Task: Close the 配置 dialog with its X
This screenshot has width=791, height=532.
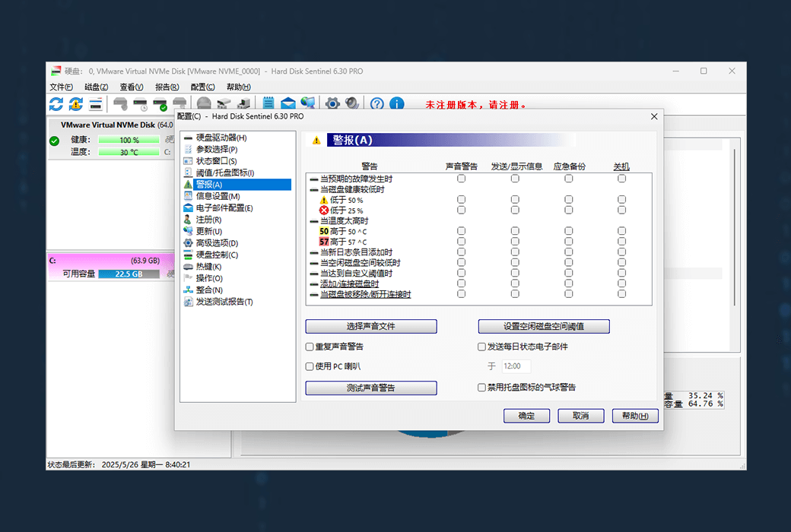Action: click(654, 116)
